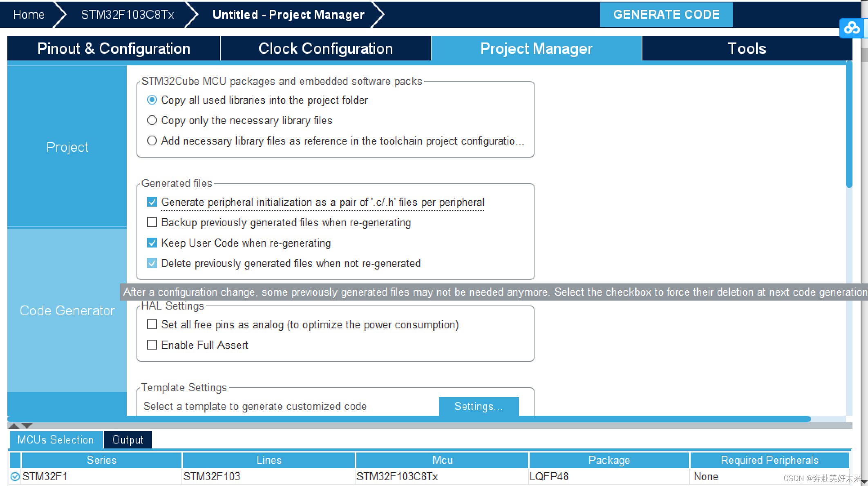Toggle Keep User Code when re-generating

[x=152, y=243]
